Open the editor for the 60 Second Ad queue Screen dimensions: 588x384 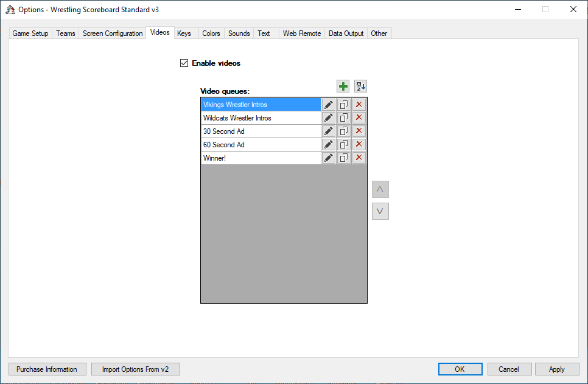tap(329, 144)
